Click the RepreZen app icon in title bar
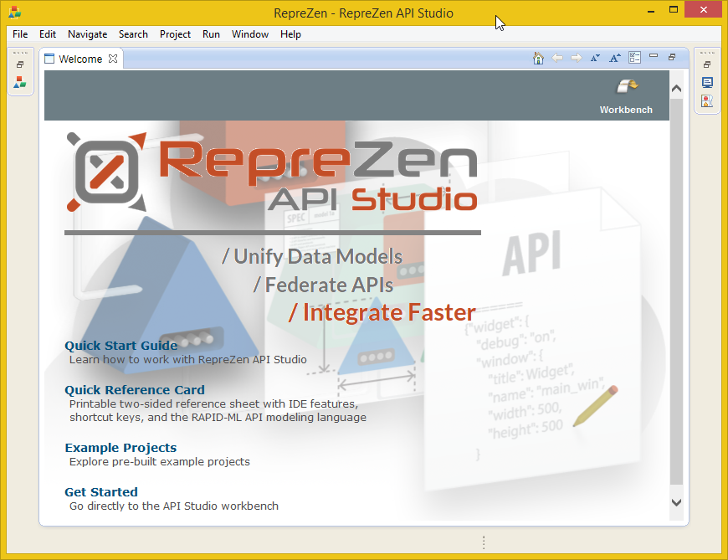 pyautogui.click(x=14, y=13)
